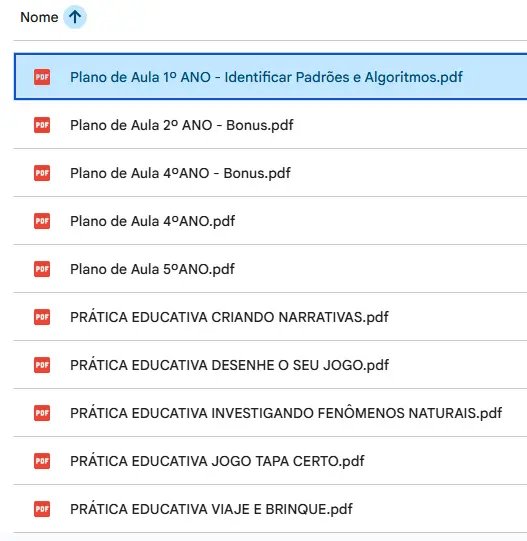Click PDF icon for CRIANDO NARRATIVAS file
Image resolution: width=527 pixels, height=541 pixels.
tap(42, 317)
